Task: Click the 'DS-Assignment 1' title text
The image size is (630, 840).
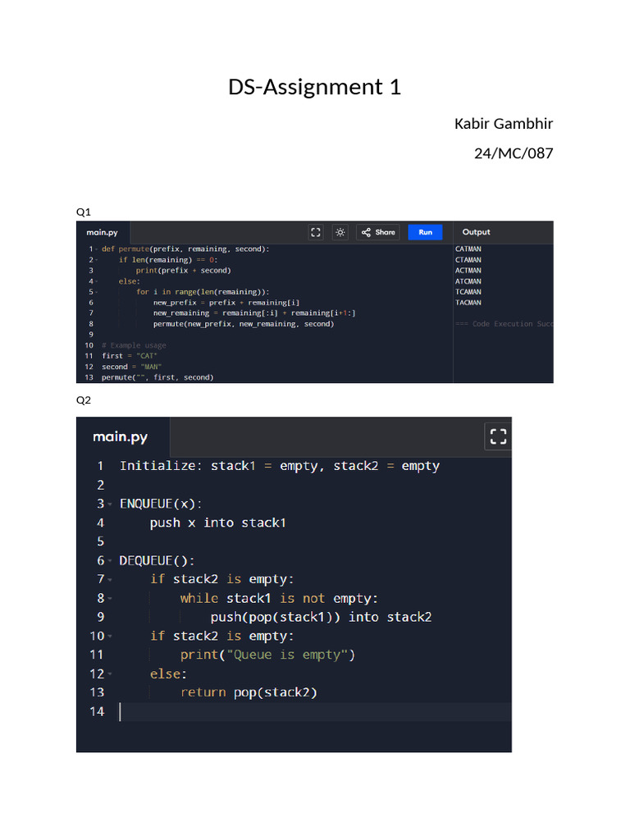Action: (x=314, y=87)
